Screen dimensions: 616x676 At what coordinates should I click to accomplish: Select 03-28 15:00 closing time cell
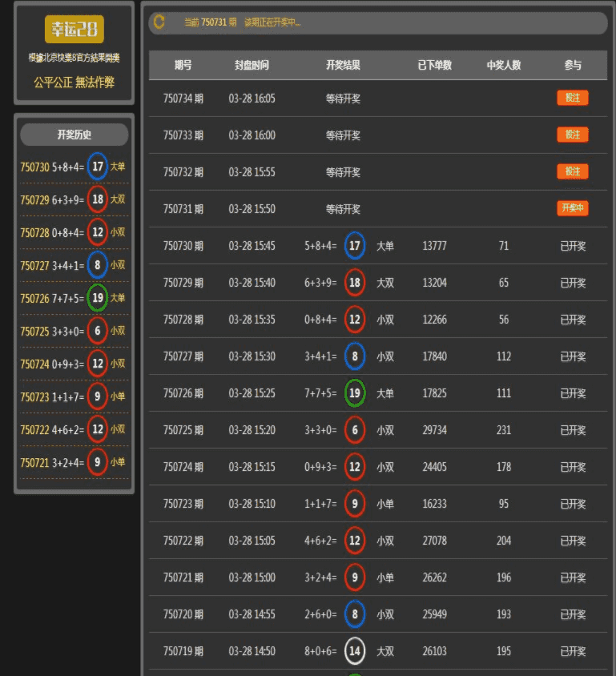pos(252,577)
